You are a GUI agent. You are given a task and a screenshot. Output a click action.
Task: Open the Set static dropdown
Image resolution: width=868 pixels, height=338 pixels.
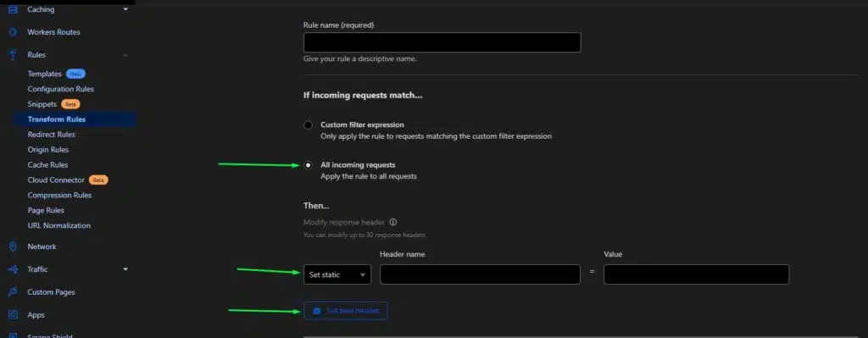tap(337, 275)
